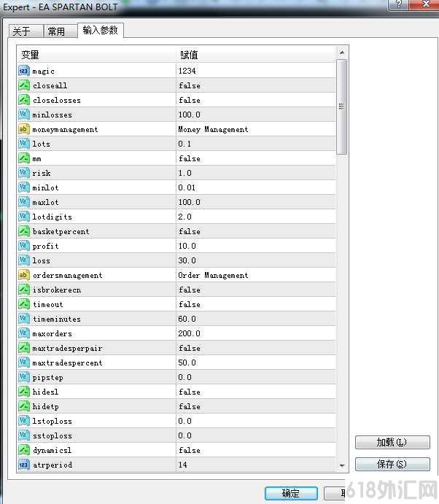The image size is (439, 504).
Task: Select the 输入参数 tab
Action: (100, 30)
